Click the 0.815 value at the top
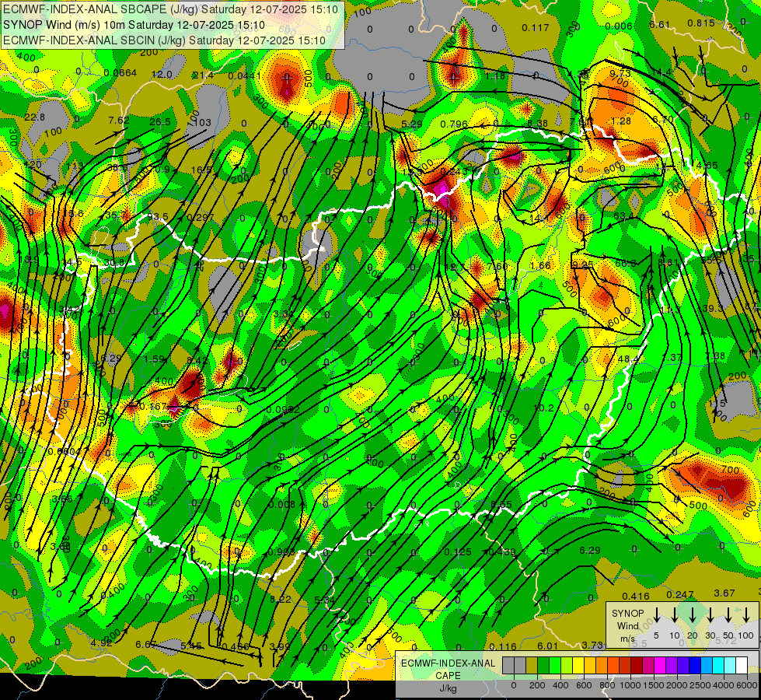This screenshot has width=761, height=700. (701, 23)
